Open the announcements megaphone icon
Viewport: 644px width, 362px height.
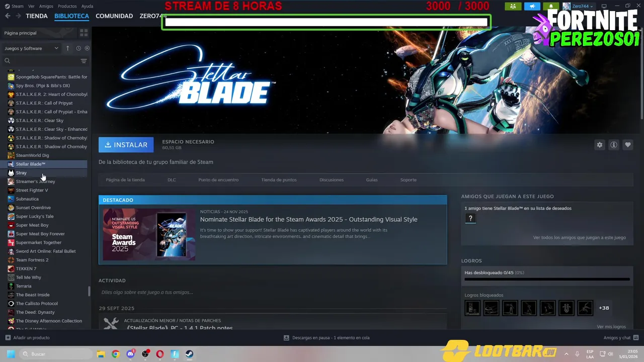click(x=532, y=6)
